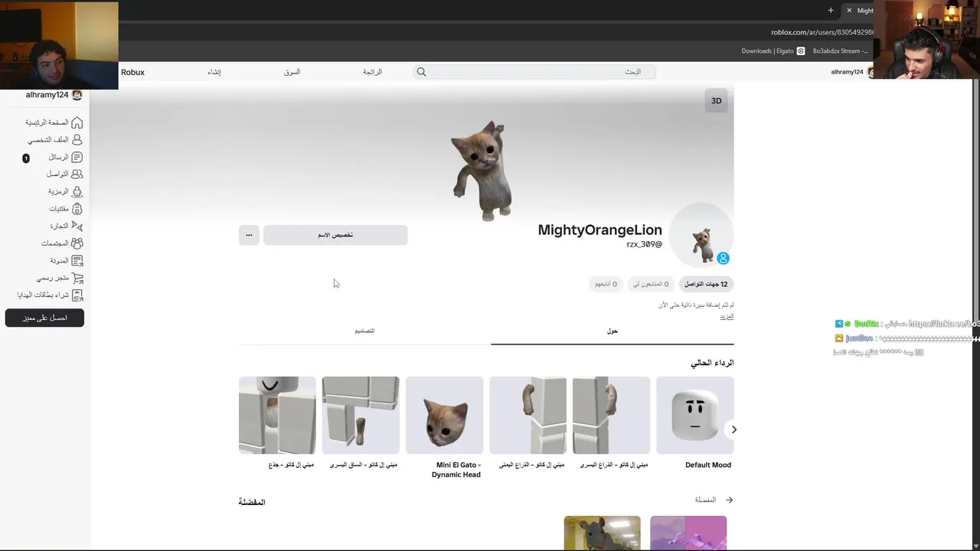Screen dimensions: 980x551
Task: Open the Create 'إنشاء' nav item
Action: click(214, 72)
